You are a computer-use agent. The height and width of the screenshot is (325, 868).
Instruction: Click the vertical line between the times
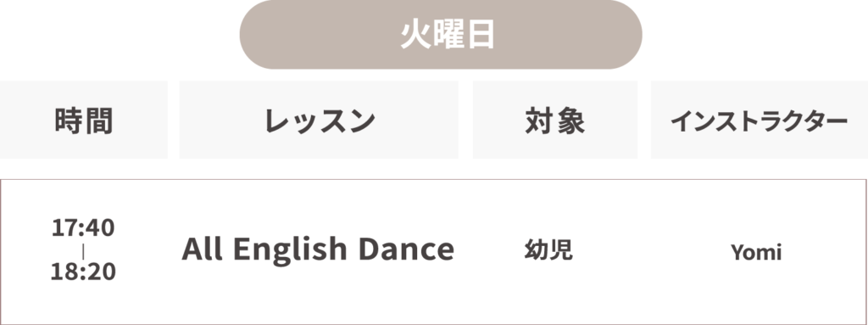click(x=83, y=250)
